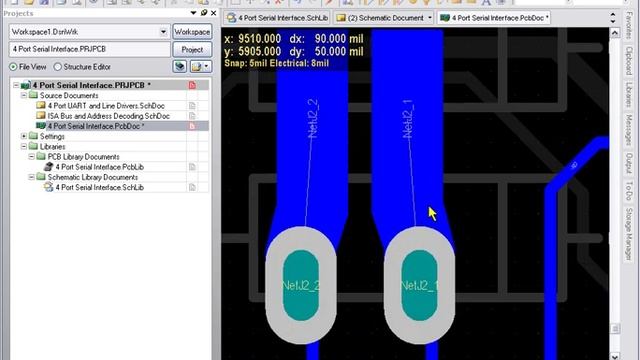Open the arrow beside the folder view icon

coord(207,67)
